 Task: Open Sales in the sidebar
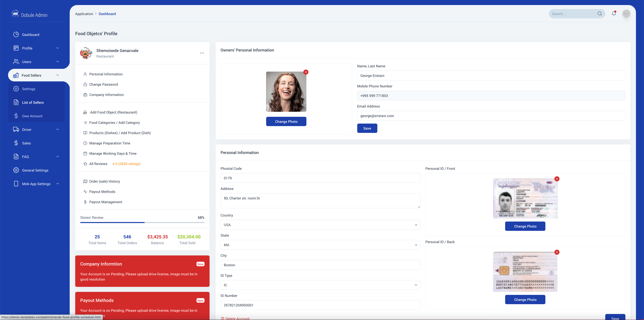pos(26,143)
